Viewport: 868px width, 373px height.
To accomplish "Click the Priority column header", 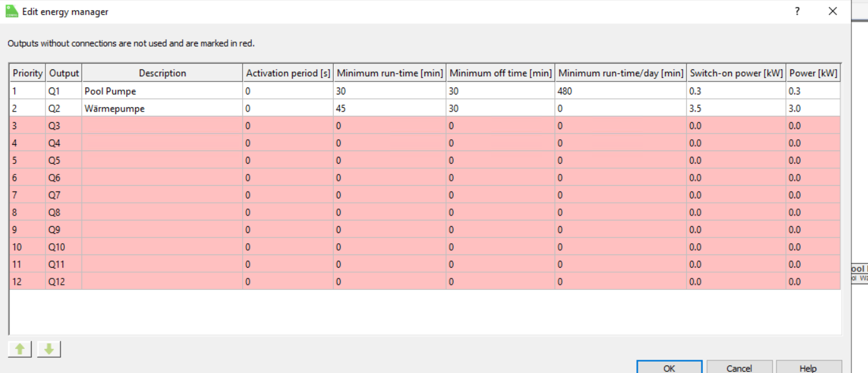I will point(28,73).
